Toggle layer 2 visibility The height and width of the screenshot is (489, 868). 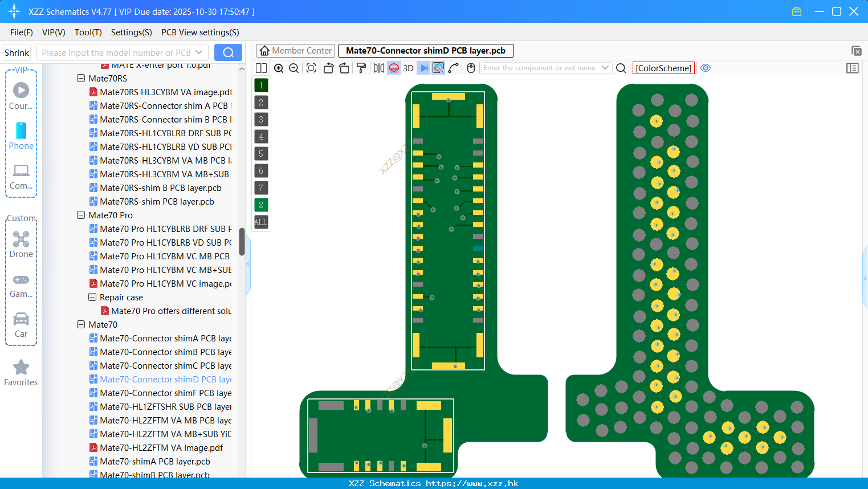(261, 103)
